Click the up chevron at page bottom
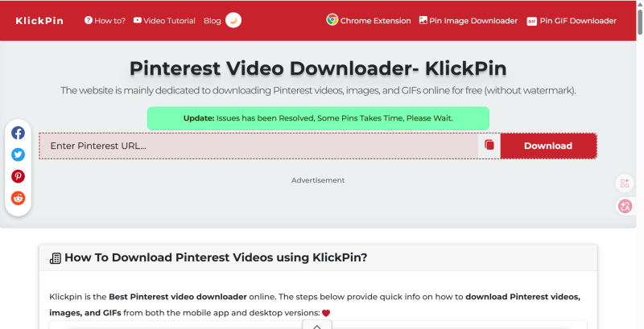Viewport: 644px width, 329px height. click(x=317, y=325)
